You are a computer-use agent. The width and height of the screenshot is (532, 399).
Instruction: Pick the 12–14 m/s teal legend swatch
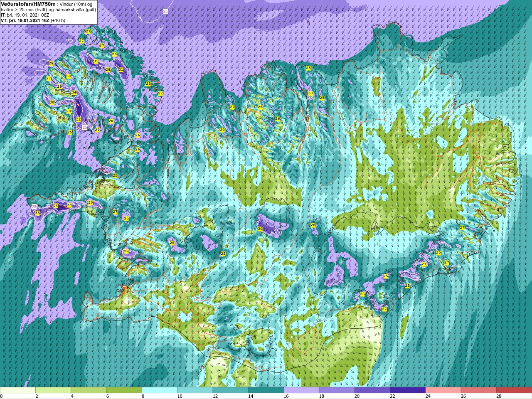(230, 390)
